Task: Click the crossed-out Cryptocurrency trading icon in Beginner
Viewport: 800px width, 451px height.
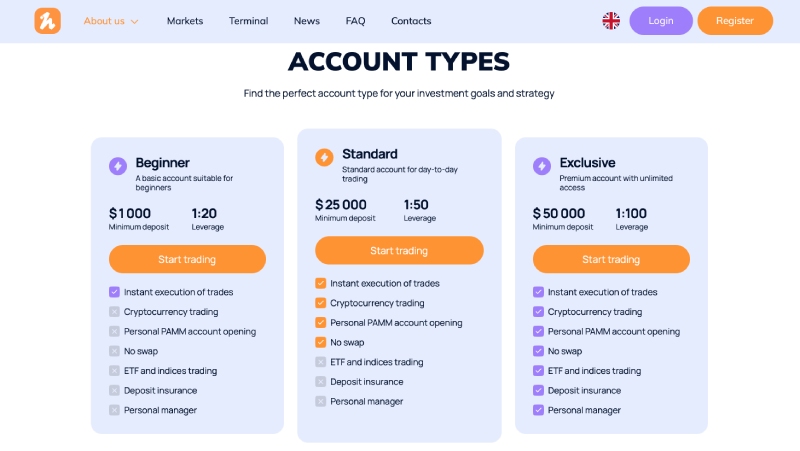Action: [x=114, y=312]
